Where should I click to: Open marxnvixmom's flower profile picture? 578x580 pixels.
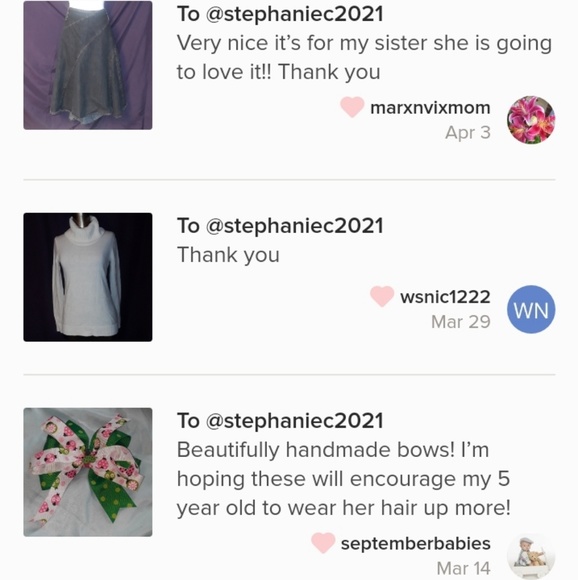531,120
